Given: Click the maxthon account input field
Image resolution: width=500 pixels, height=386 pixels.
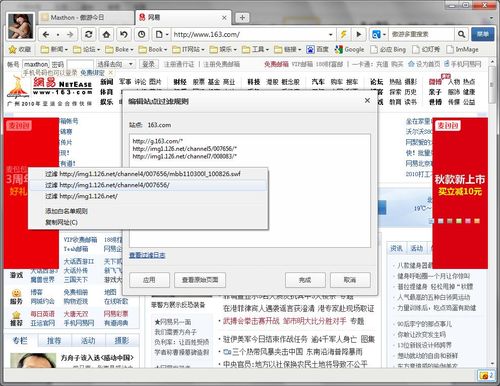Looking at the screenshot, I should pyautogui.click(x=36, y=64).
